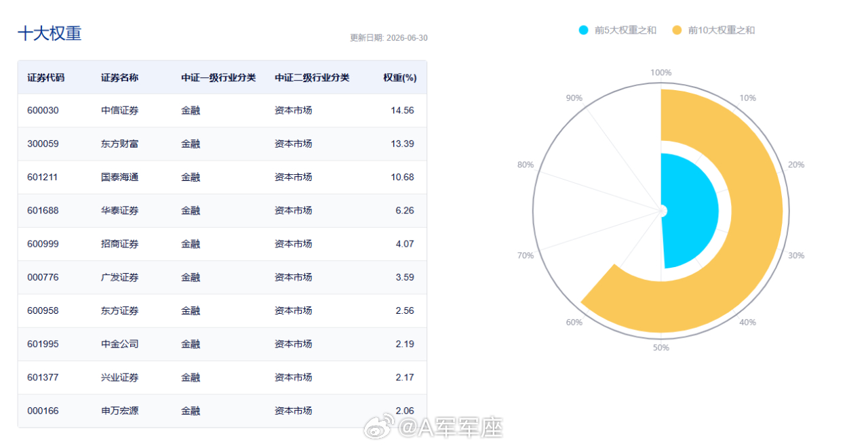868x448 pixels.
Task: Select 兴业证券 in the name column
Action: point(119,377)
